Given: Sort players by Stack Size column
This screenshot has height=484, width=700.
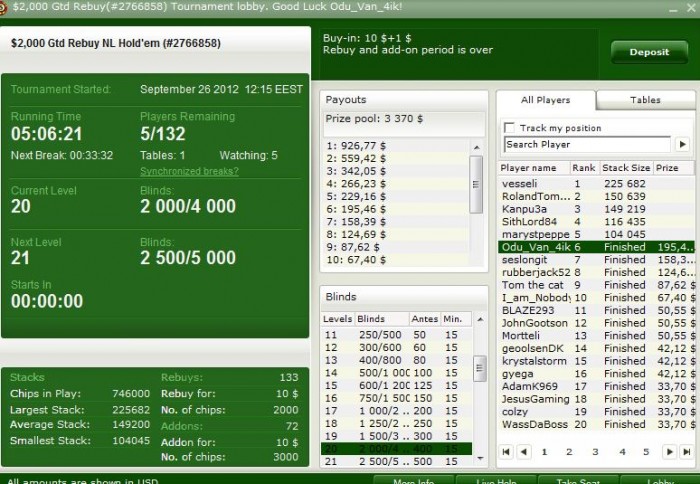Looking at the screenshot, I should (626, 168).
